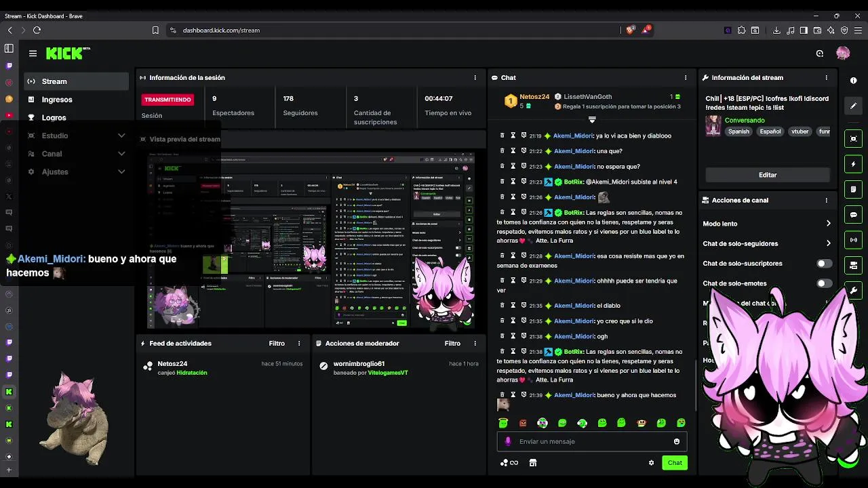868x488 pixels.
Task: Open browser downloads icon
Action: (776, 30)
